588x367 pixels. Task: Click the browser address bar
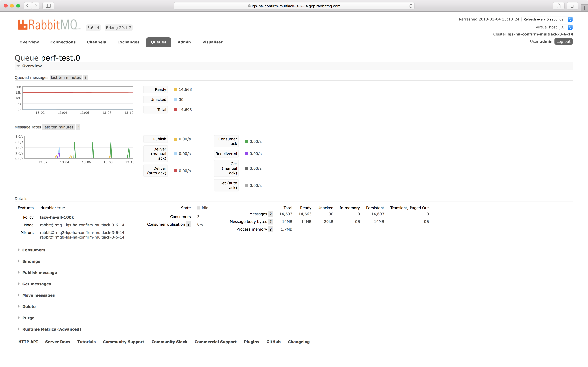pos(294,6)
